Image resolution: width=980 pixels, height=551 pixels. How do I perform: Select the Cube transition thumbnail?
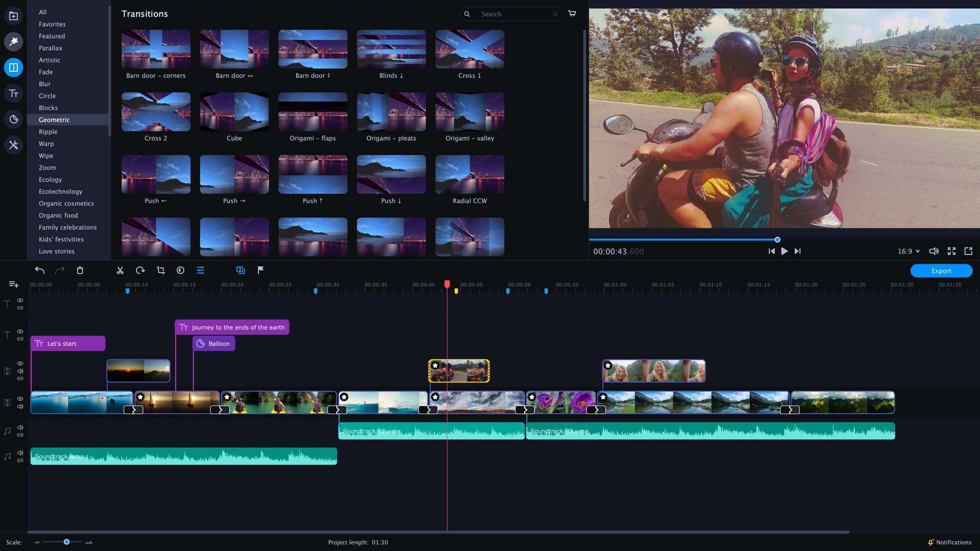[234, 112]
